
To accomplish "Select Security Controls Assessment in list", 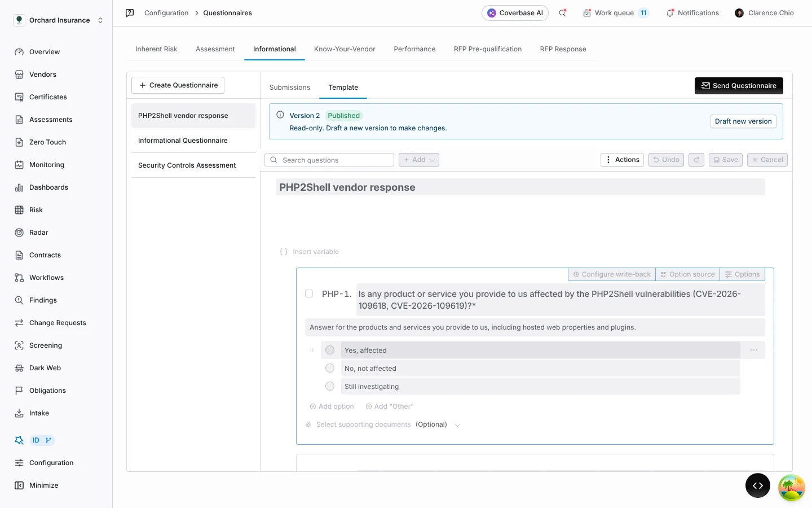I will pyautogui.click(x=193, y=165).
